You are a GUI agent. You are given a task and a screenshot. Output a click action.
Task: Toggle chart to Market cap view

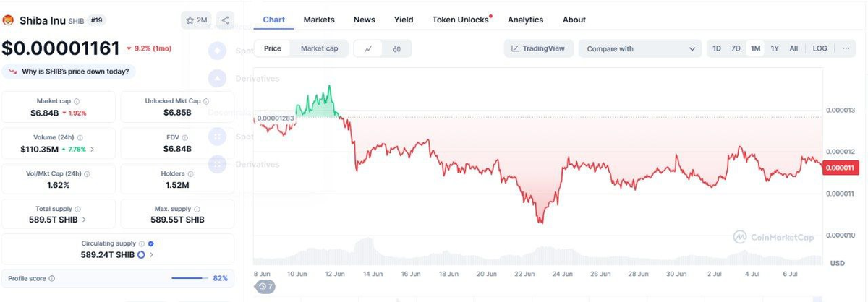(319, 48)
